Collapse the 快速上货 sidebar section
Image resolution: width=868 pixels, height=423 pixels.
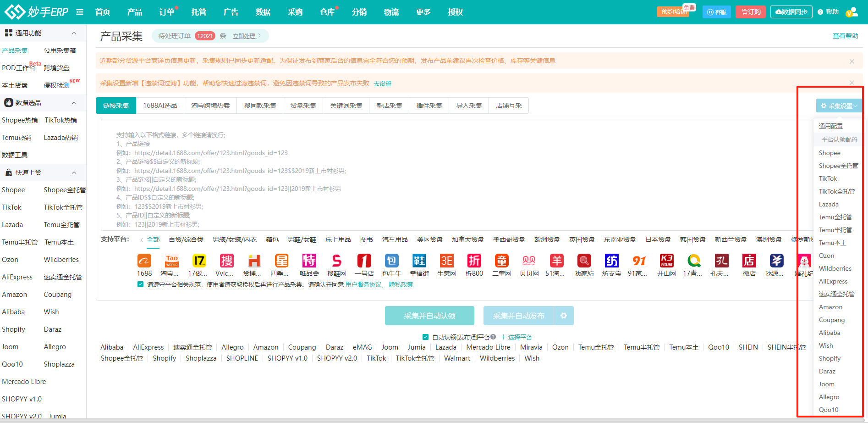(74, 173)
